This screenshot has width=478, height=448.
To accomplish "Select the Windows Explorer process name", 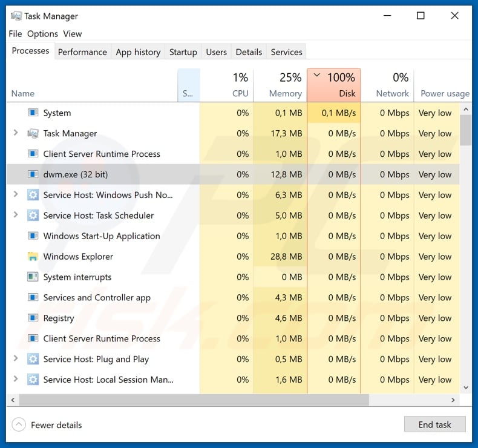I will 78,257.
